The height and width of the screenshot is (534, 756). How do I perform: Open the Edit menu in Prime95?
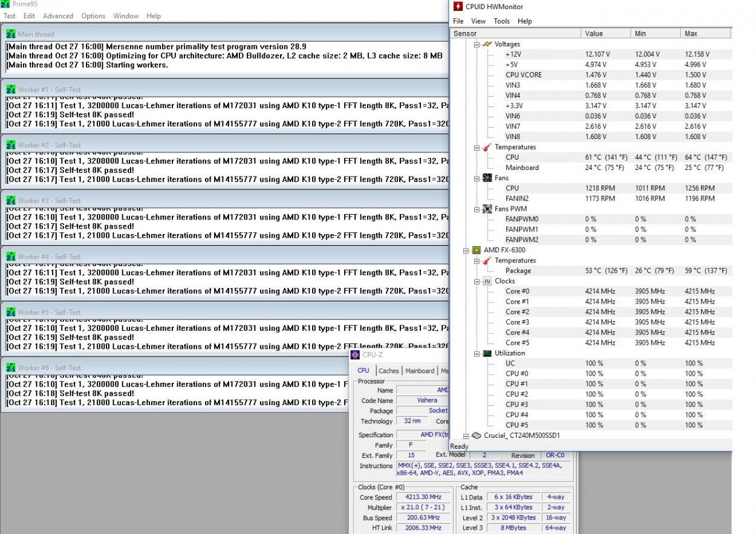coord(29,16)
